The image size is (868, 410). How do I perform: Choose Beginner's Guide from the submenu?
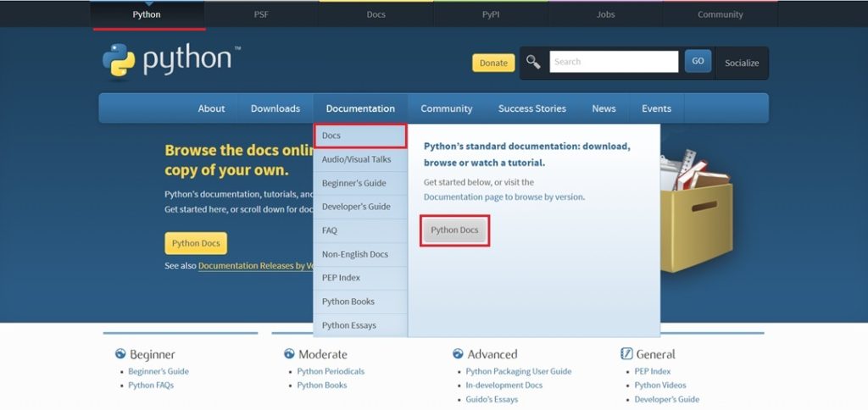353,183
